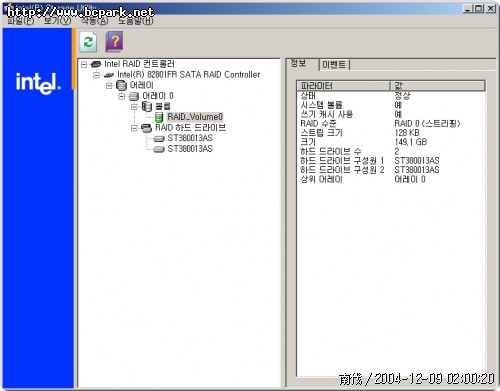Open the 파일(F) menu
The width and height of the screenshot is (500, 391).
pyautogui.click(x=21, y=21)
